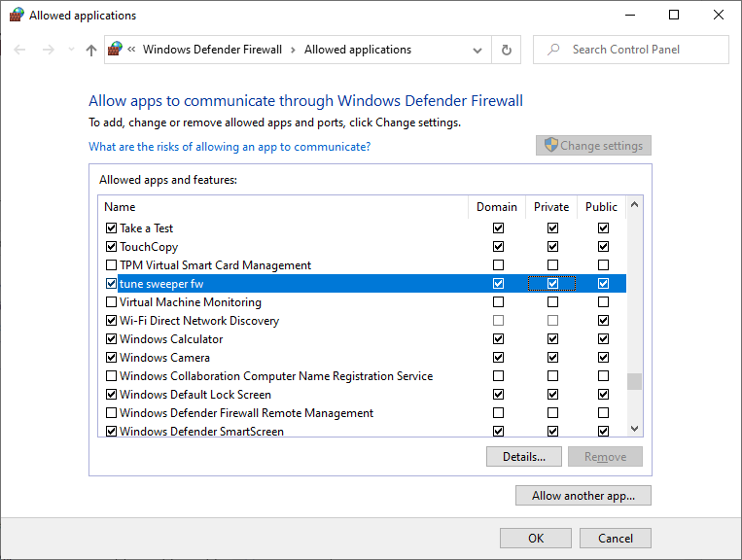
Task: Click the Allowed applications breadcrumb
Action: 358,50
